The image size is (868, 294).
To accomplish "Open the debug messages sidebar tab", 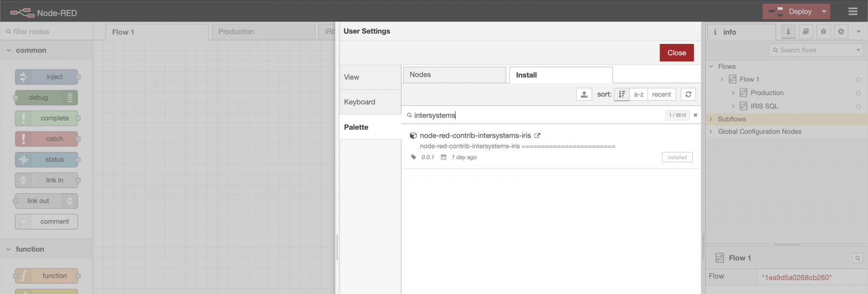I will coord(824,31).
